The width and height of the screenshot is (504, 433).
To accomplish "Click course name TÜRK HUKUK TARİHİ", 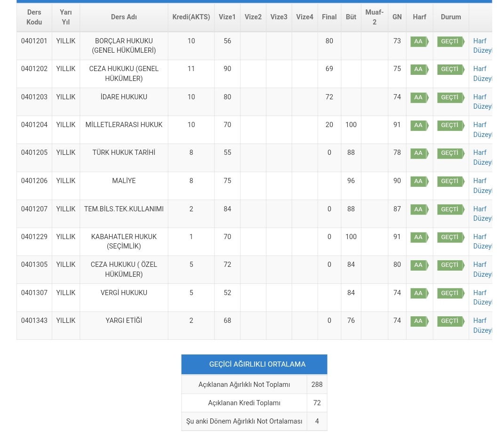I will pyautogui.click(x=124, y=152).
